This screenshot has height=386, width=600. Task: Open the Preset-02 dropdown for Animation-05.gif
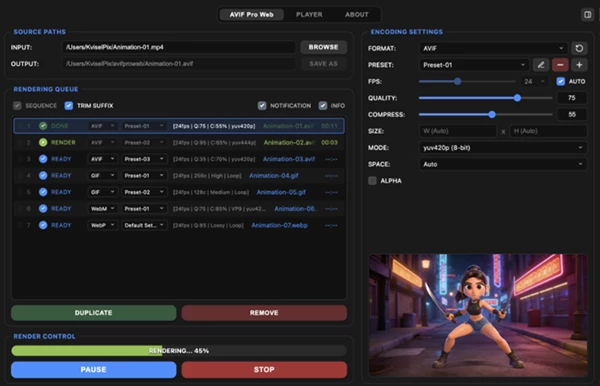[144, 192]
